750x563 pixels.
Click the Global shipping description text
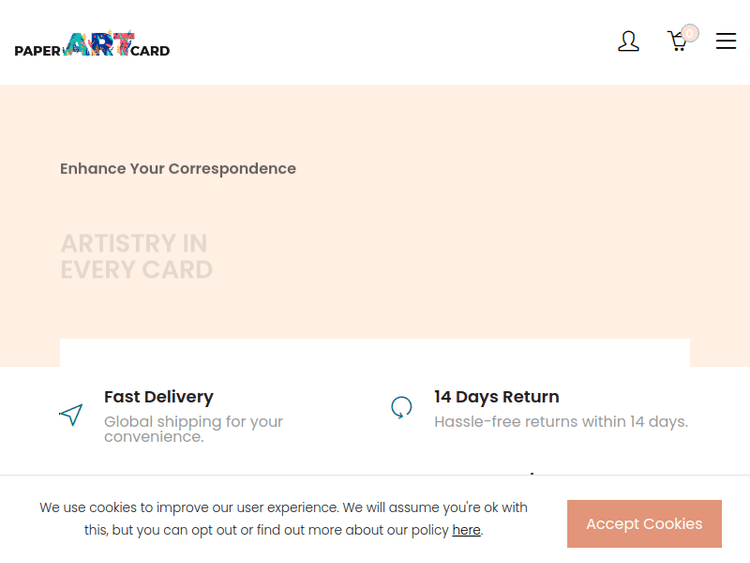[x=193, y=429]
